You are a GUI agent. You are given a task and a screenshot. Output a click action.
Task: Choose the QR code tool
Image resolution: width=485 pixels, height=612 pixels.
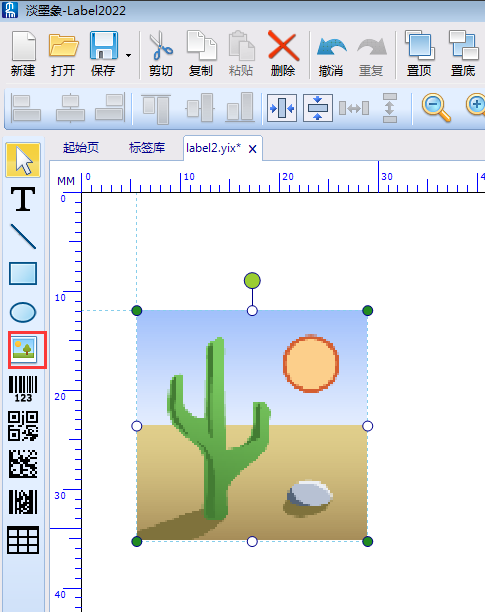tap(23, 426)
